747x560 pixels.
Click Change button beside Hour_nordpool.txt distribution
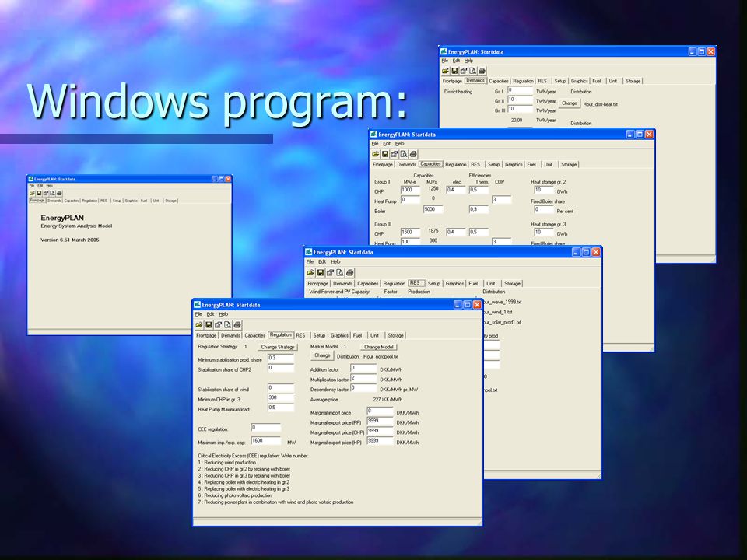click(322, 355)
